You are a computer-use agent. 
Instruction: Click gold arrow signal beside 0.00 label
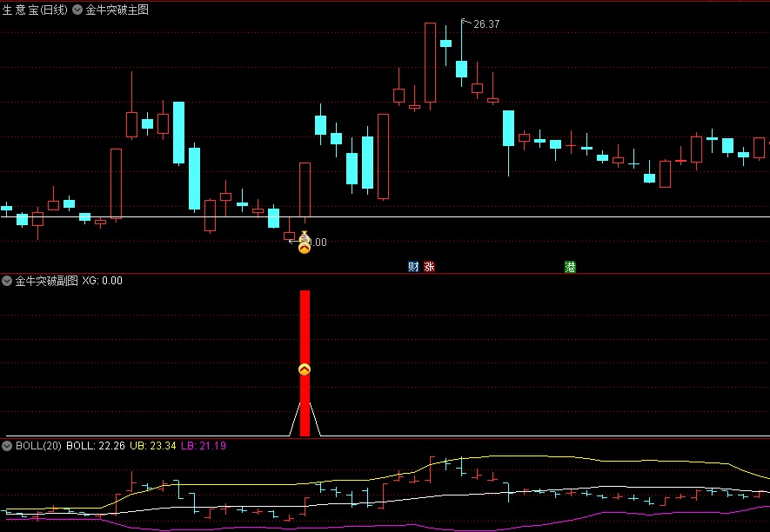tap(305, 248)
